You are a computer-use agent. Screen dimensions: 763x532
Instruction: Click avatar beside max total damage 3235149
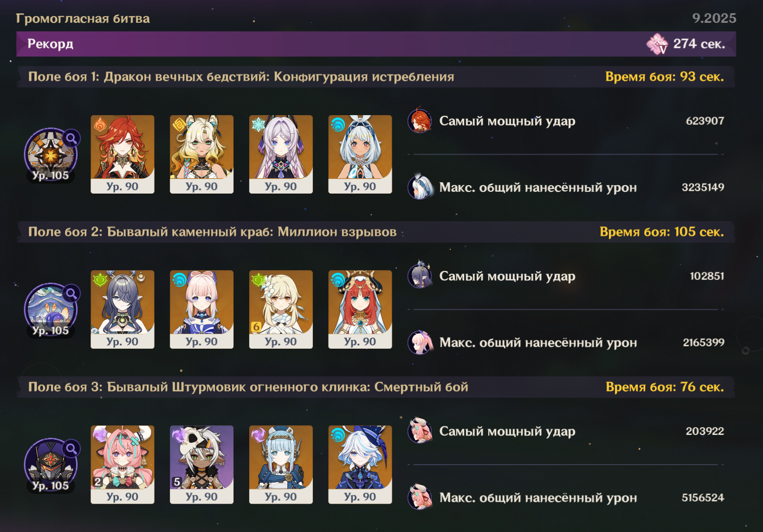tap(420, 187)
